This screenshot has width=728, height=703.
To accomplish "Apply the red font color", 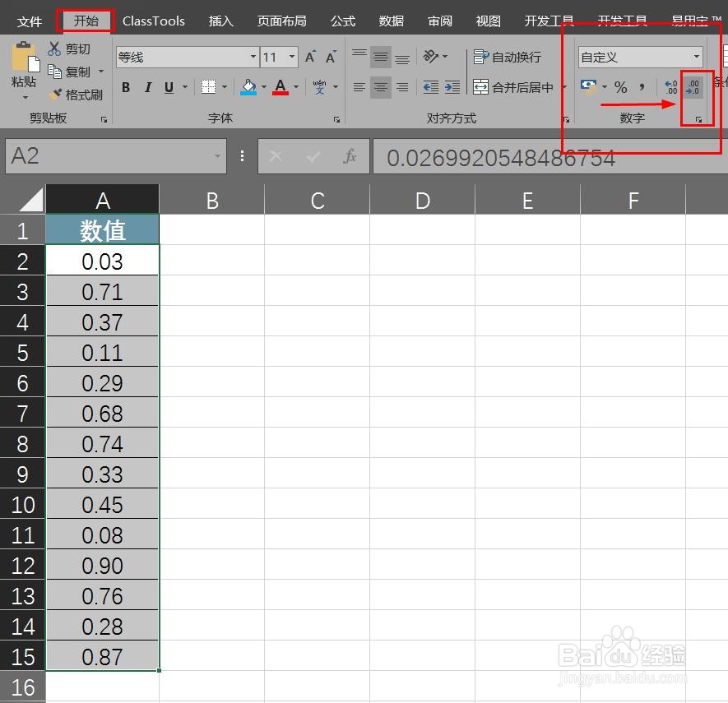I will pyautogui.click(x=281, y=87).
